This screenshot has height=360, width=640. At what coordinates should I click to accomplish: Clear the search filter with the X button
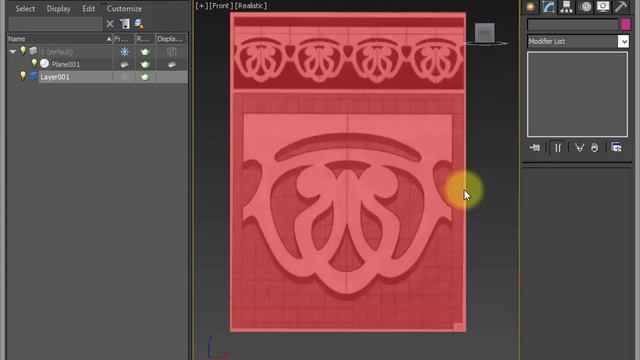pos(110,24)
